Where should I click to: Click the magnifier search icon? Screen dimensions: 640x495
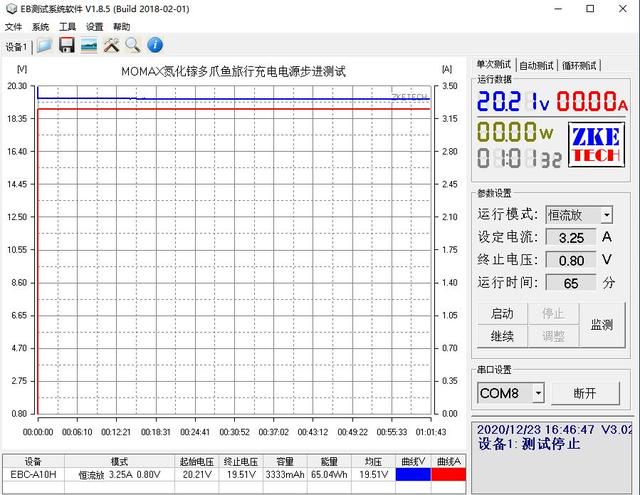pos(133,45)
